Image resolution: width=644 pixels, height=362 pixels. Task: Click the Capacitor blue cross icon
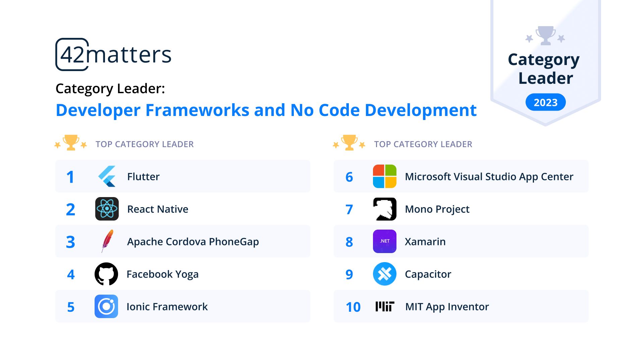pyautogui.click(x=384, y=274)
